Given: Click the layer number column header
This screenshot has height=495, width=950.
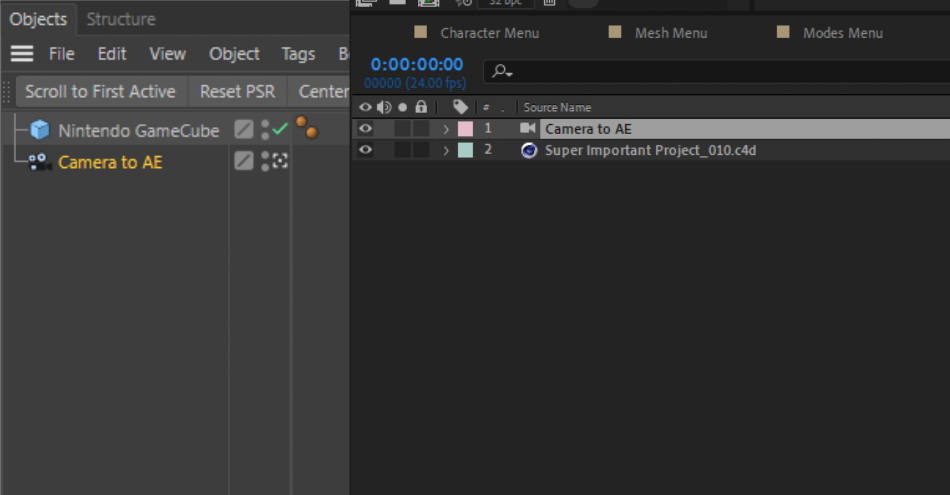Looking at the screenshot, I should tap(486, 107).
